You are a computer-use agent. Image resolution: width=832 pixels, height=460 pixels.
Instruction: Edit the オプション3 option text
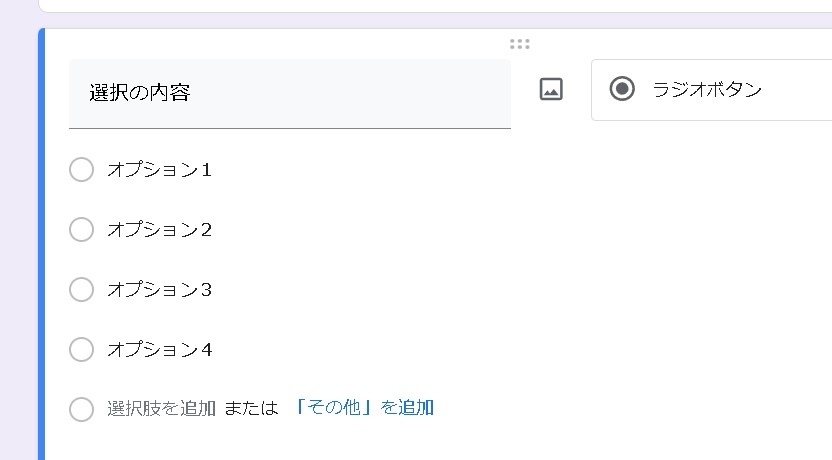coord(160,290)
